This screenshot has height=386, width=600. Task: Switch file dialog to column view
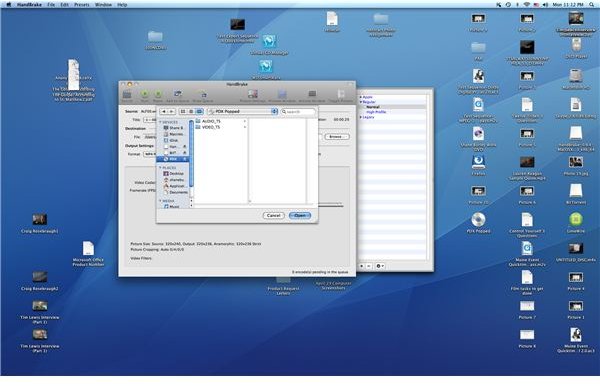(199, 111)
